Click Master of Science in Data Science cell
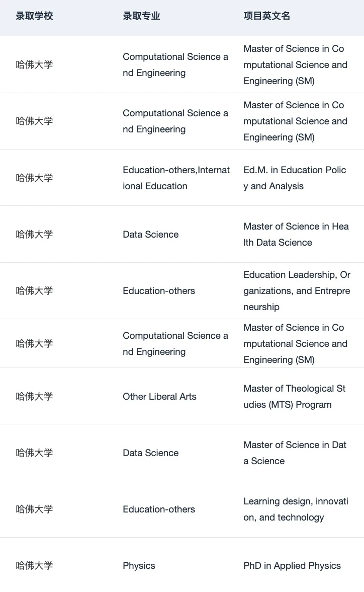Image resolution: width=364 pixels, height=592 pixels. coord(295,453)
